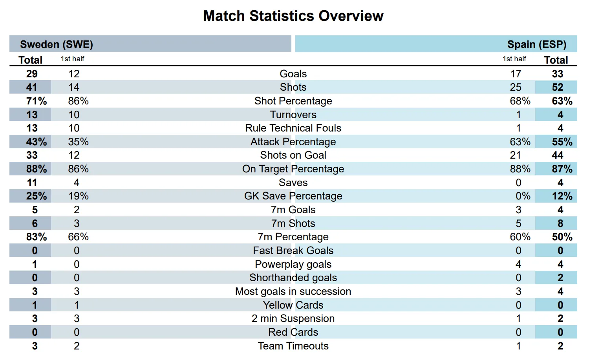Viewport: 591px width, 364px height.
Task: Click the Attack Percentage row label
Action: (x=293, y=142)
